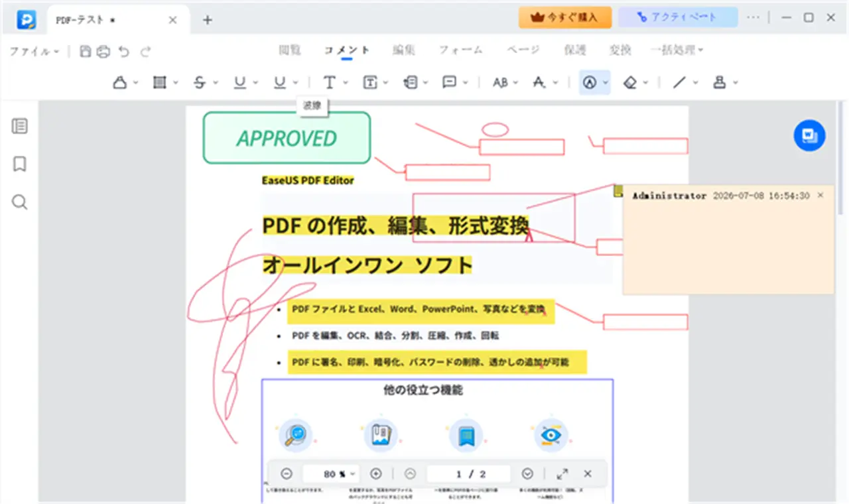Image resolution: width=849 pixels, height=504 pixels.
Task: Select the stamp tool
Action: (x=718, y=82)
